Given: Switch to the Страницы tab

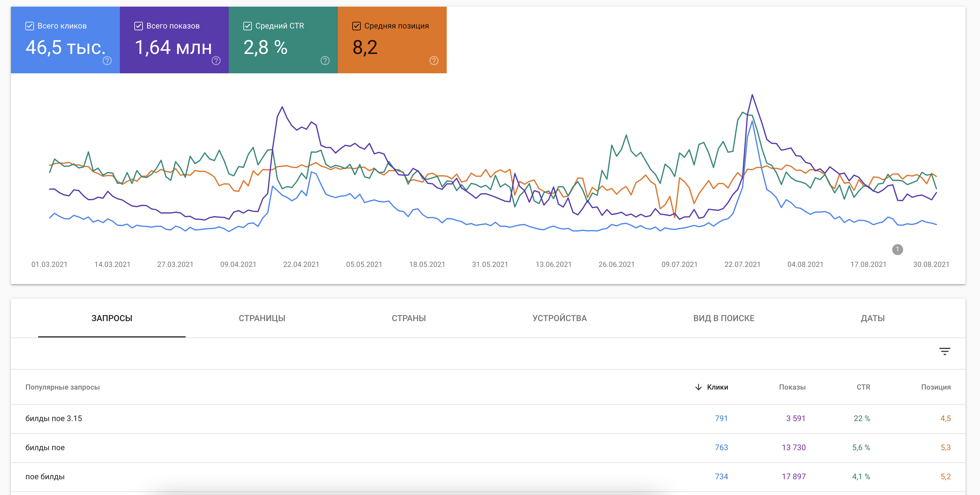Looking at the screenshot, I should (262, 318).
